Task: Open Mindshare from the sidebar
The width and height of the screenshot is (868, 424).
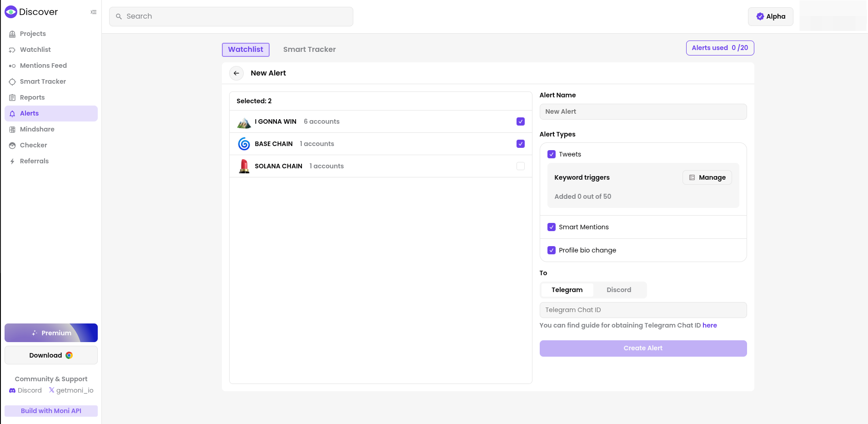Action: click(37, 129)
